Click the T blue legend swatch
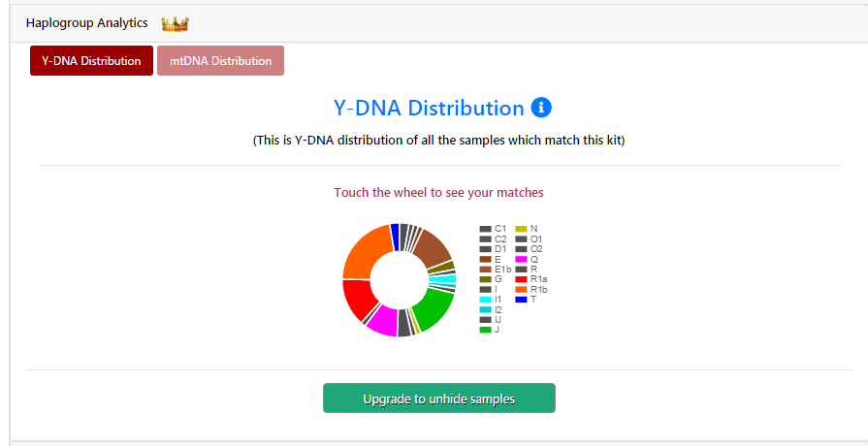This screenshot has width=868, height=446. coord(521,300)
